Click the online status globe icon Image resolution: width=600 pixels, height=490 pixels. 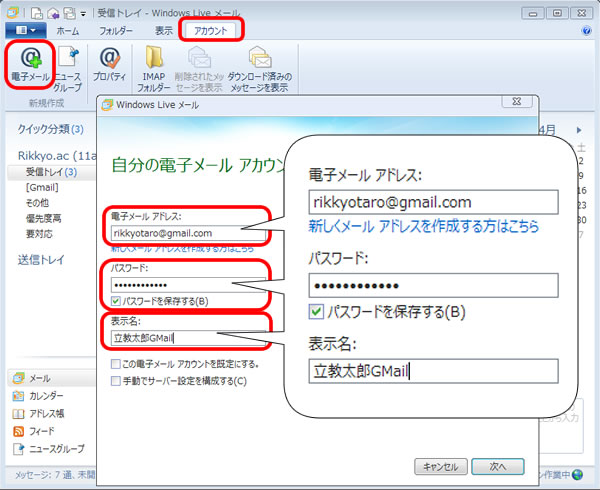click(x=577, y=475)
